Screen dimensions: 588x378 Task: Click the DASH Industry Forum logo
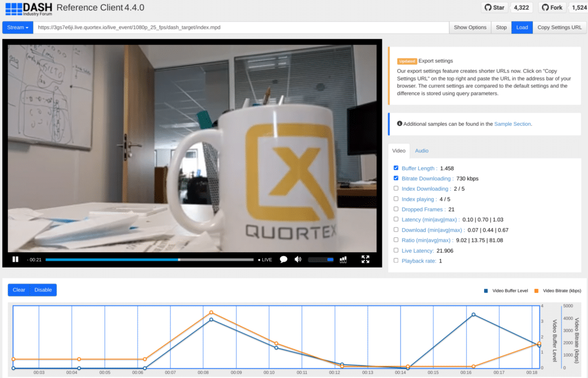tap(29, 9)
